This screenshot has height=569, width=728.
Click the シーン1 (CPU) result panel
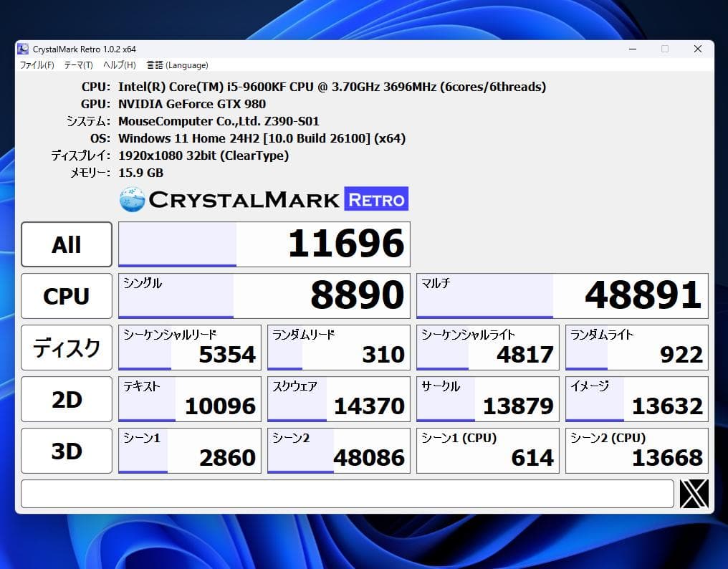tap(487, 451)
